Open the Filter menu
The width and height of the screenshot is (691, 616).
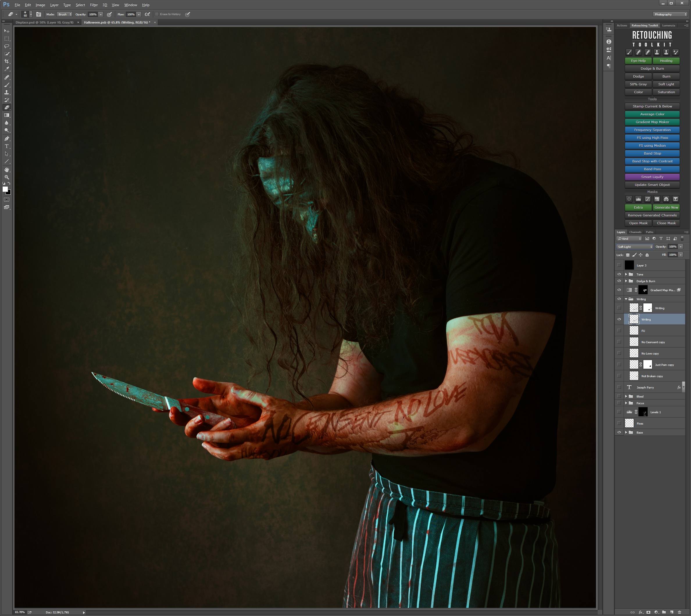(x=94, y=5)
